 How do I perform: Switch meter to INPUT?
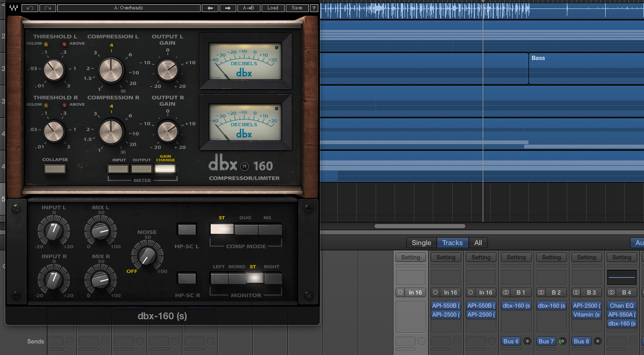coord(118,169)
